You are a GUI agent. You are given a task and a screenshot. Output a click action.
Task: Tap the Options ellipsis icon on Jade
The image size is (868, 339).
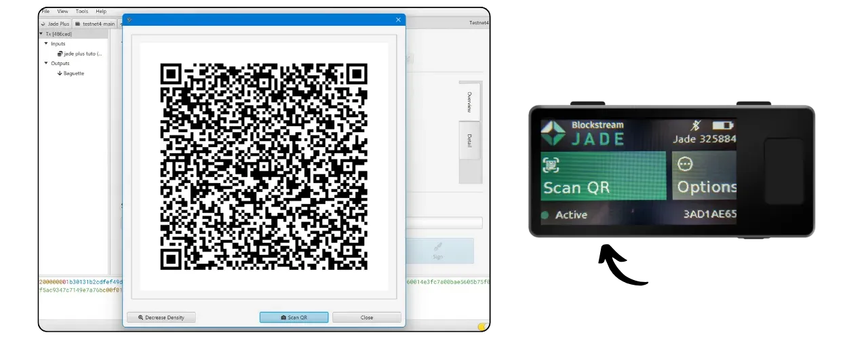[x=686, y=165]
